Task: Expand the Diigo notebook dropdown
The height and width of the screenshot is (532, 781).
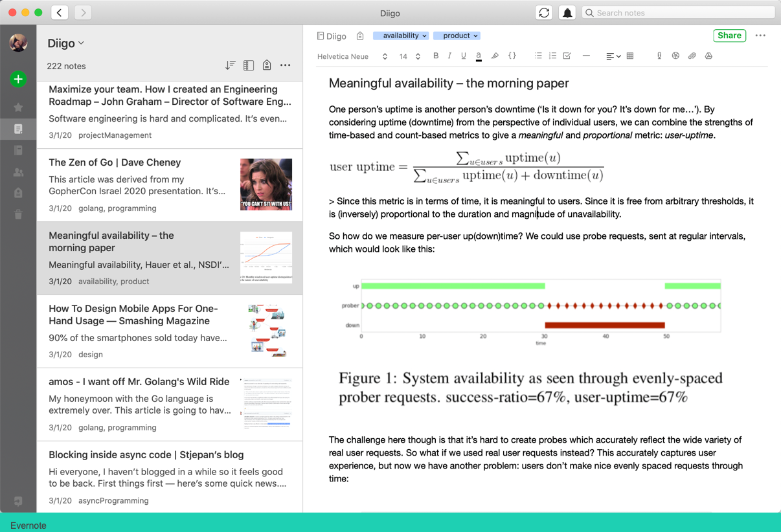Action: click(x=66, y=43)
